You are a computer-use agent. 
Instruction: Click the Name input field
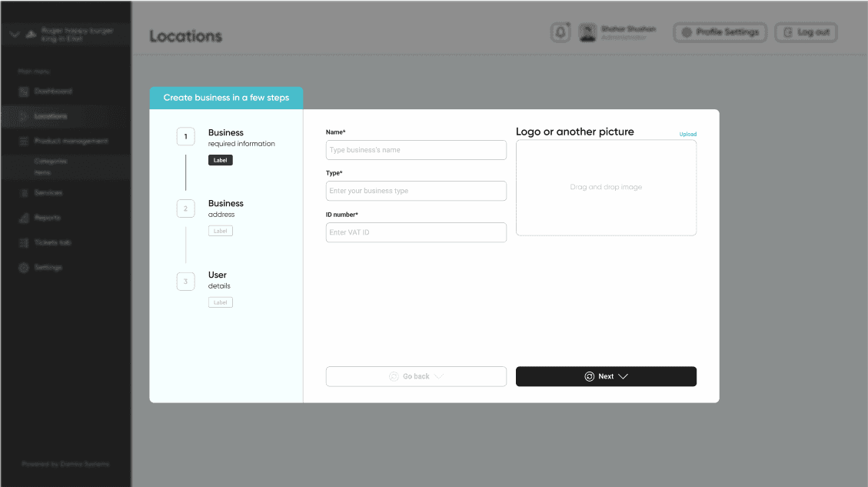(416, 149)
